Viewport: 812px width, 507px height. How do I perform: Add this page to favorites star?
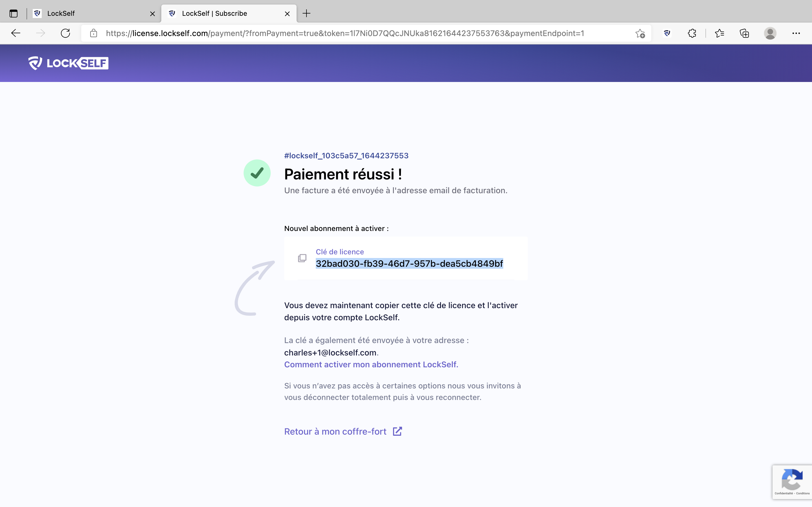point(640,34)
